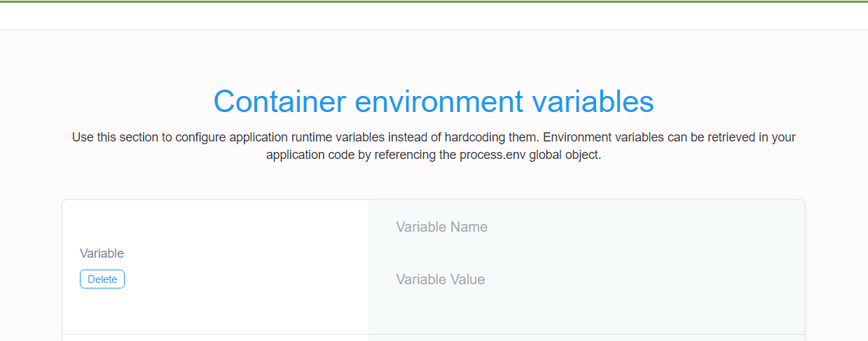Focus the Variable Value input field

coord(586,279)
